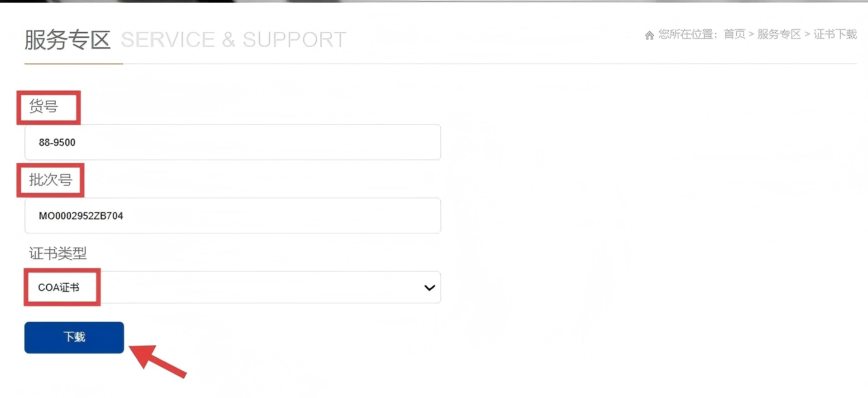Click the 您所在位置 breadcrumb label
The width and height of the screenshot is (868, 398).
click(687, 34)
